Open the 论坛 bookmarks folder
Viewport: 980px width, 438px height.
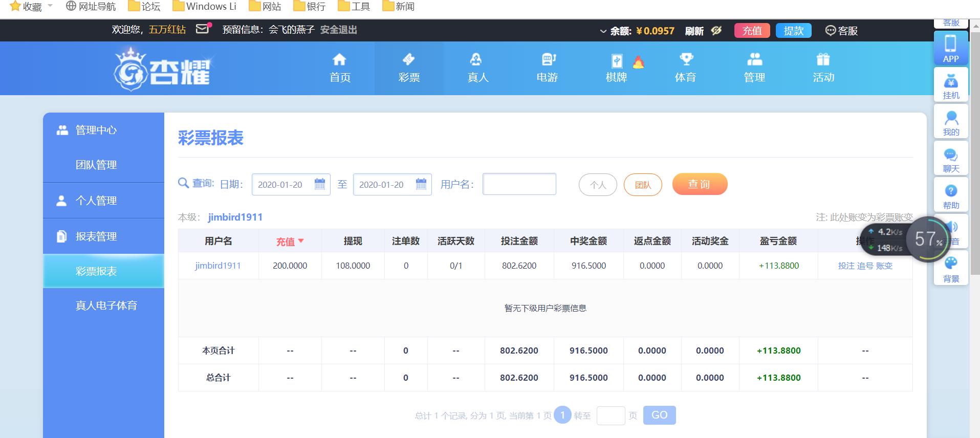pyautogui.click(x=144, y=7)
